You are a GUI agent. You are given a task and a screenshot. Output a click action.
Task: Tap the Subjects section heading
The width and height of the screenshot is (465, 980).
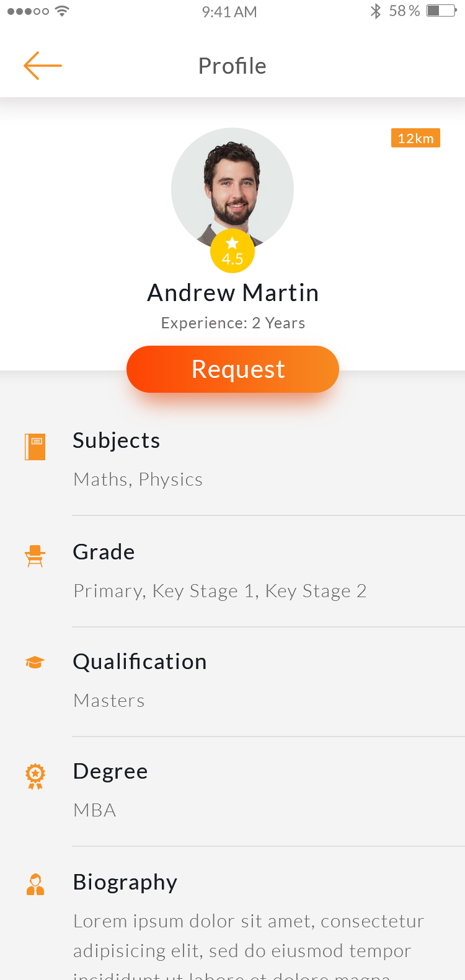click(x=117, y=440)
